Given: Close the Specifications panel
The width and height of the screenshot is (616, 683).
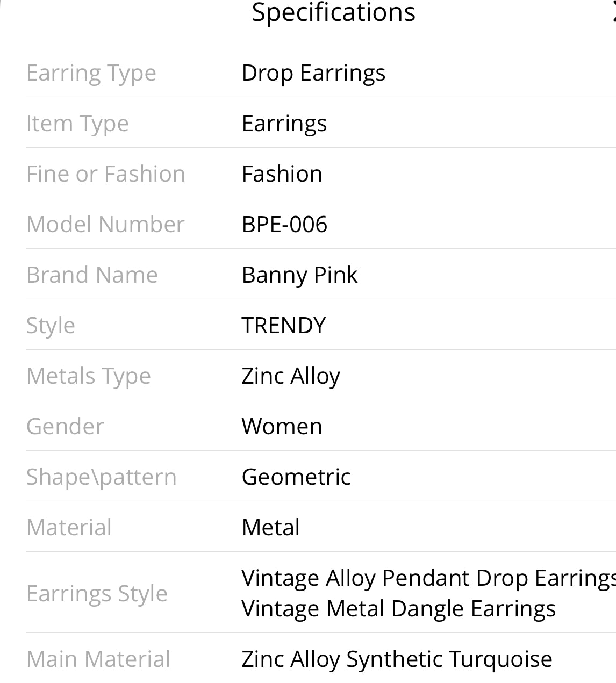Looking at the screenshot, I should 613,12.
